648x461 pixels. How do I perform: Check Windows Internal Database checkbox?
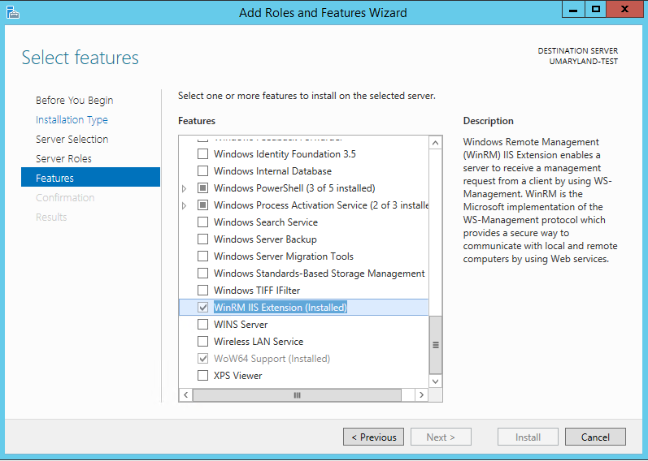(202, 171)
